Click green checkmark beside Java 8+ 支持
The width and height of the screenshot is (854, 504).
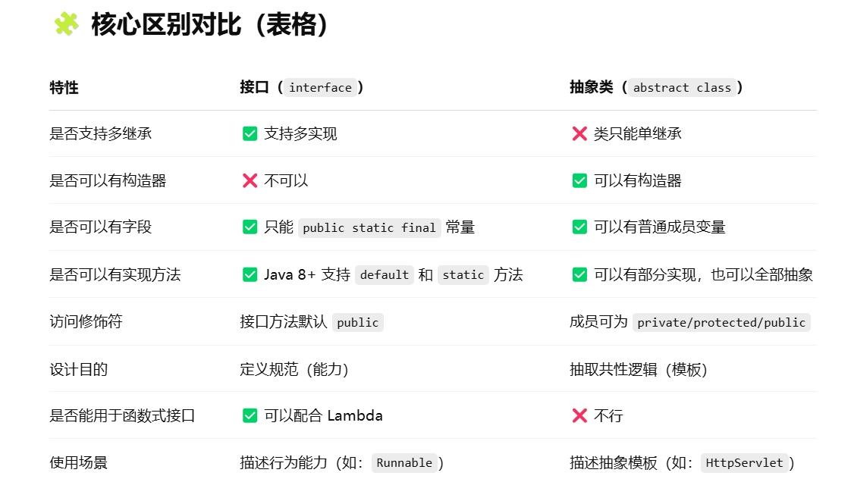coord(250,274)
